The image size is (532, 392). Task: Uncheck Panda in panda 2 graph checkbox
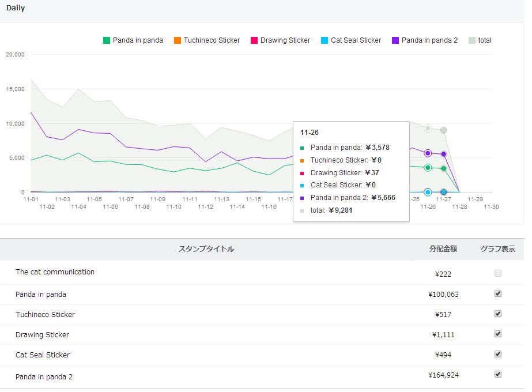click(498, 374)
